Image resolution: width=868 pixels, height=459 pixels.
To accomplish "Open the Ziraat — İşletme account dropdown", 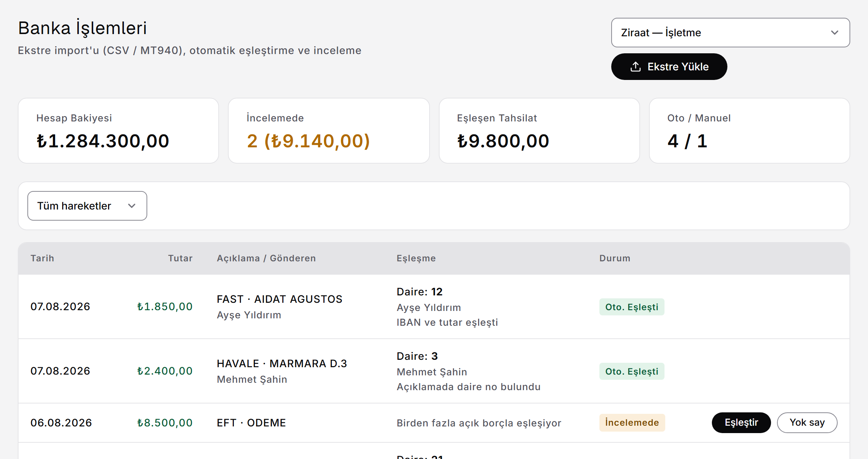I will point(730,33).
